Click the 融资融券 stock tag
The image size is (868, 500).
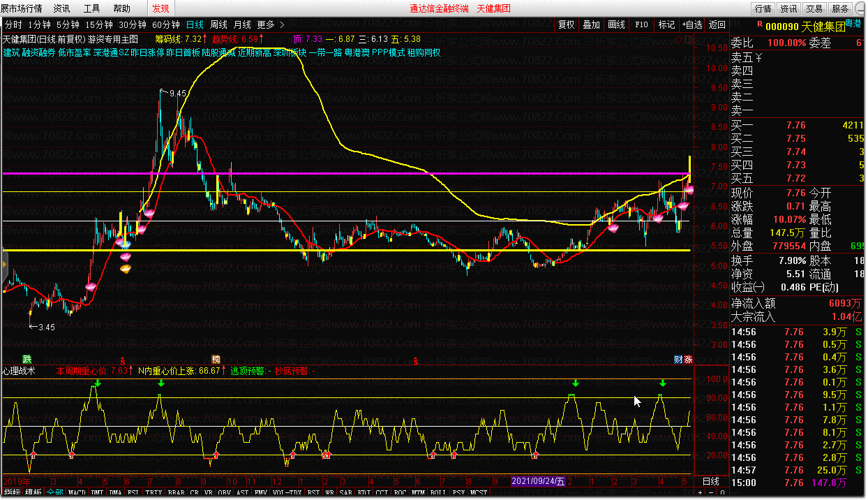[x=38, y=52]
